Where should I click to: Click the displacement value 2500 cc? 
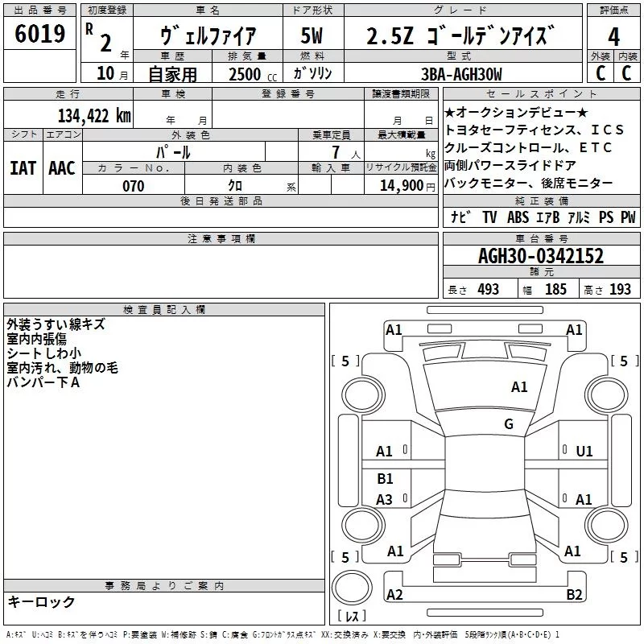pyautogui.click(x=253, y=74)
